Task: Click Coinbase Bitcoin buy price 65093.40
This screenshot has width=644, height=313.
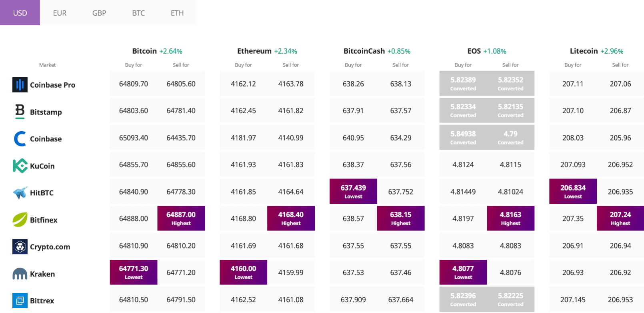Action: tap(134, 138)
